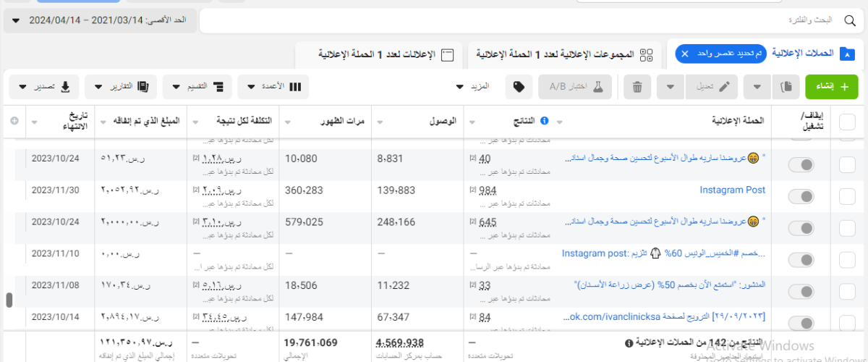This screenshot has width=868, height=362.
Task: Click impressions value 10,080
Action: pyautogui.click(x=302, y=159)
